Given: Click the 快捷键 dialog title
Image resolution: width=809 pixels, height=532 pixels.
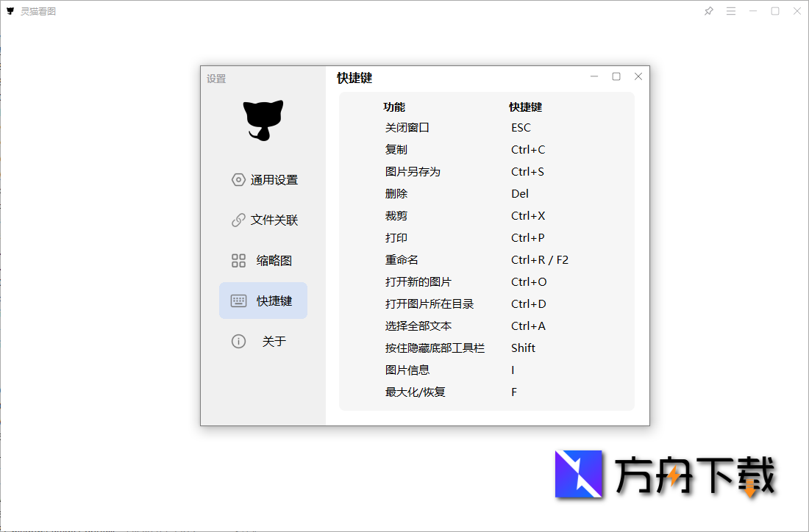Looking at the screenshot, I should pyautogui.click(x=354, y=78).
